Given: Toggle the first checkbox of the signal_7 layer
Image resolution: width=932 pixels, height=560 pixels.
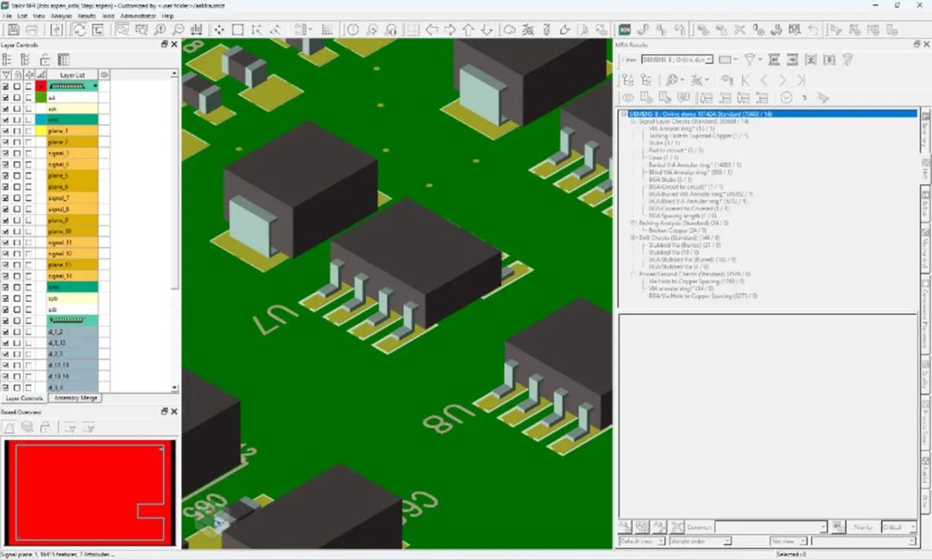Looking at the screenshot, I should tap(7, 198).
